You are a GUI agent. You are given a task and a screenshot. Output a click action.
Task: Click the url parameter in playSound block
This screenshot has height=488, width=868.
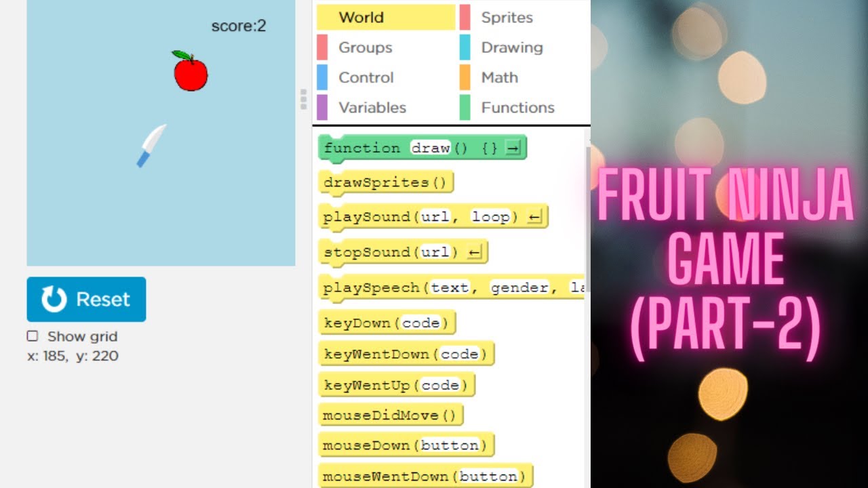pos(435,217)
